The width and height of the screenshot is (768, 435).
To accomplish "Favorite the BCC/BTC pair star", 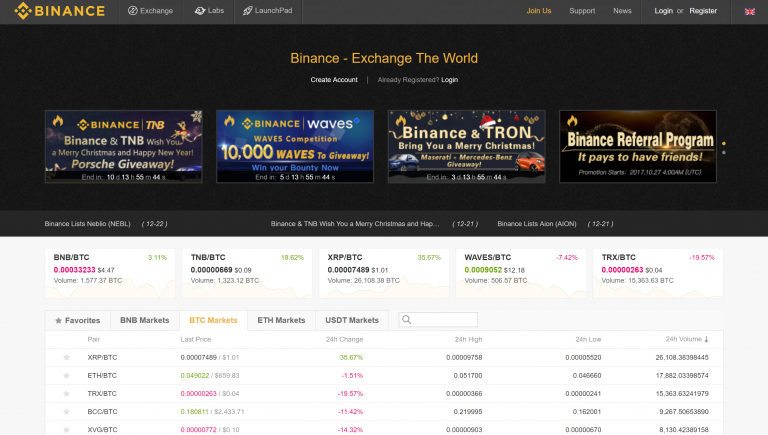I will point(66,412).
